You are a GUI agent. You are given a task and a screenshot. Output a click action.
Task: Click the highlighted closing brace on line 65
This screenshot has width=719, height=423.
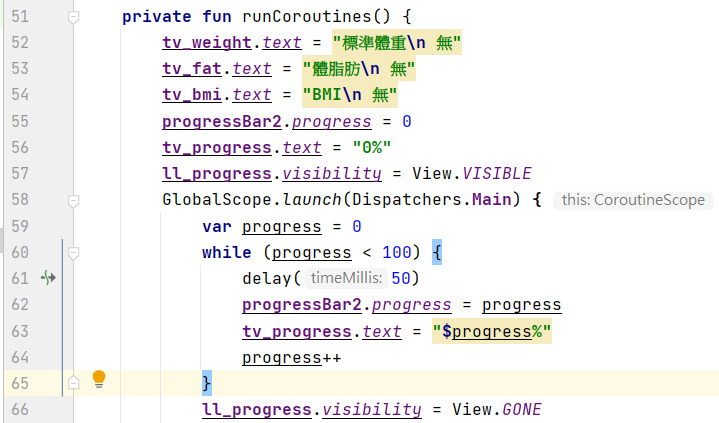(x=207, y=383)
